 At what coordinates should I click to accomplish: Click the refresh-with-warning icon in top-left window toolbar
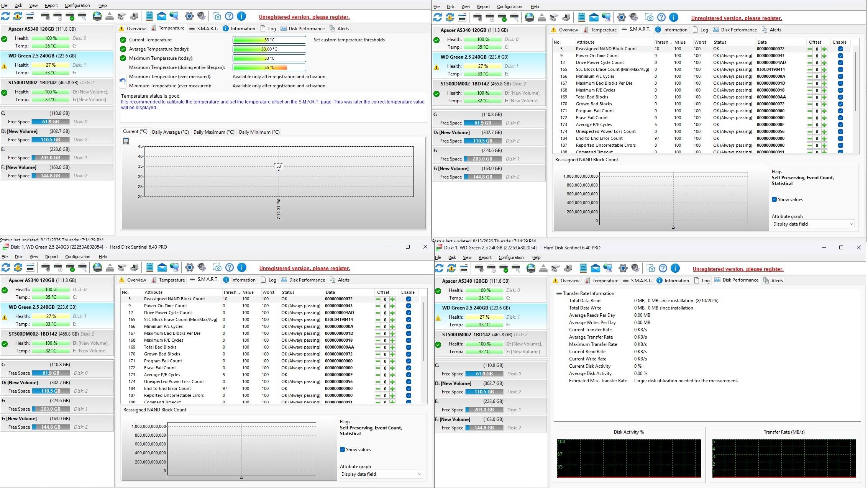[18, 16]
